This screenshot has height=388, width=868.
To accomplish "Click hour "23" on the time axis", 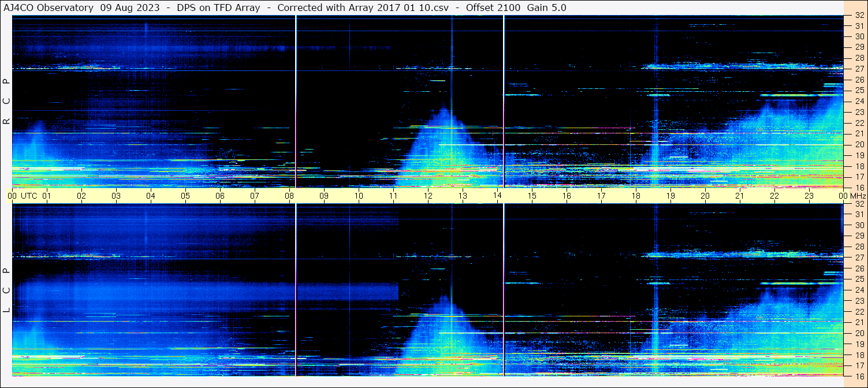I will 809,196.
